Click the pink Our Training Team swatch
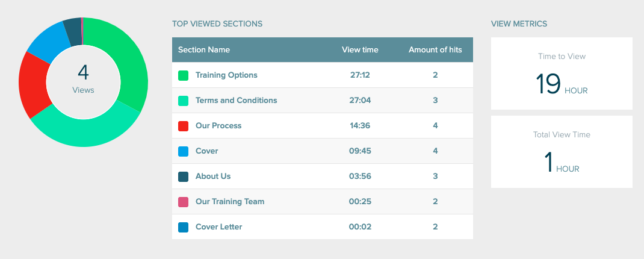Screen dimensions: 644x259 [x=183, y=202]
